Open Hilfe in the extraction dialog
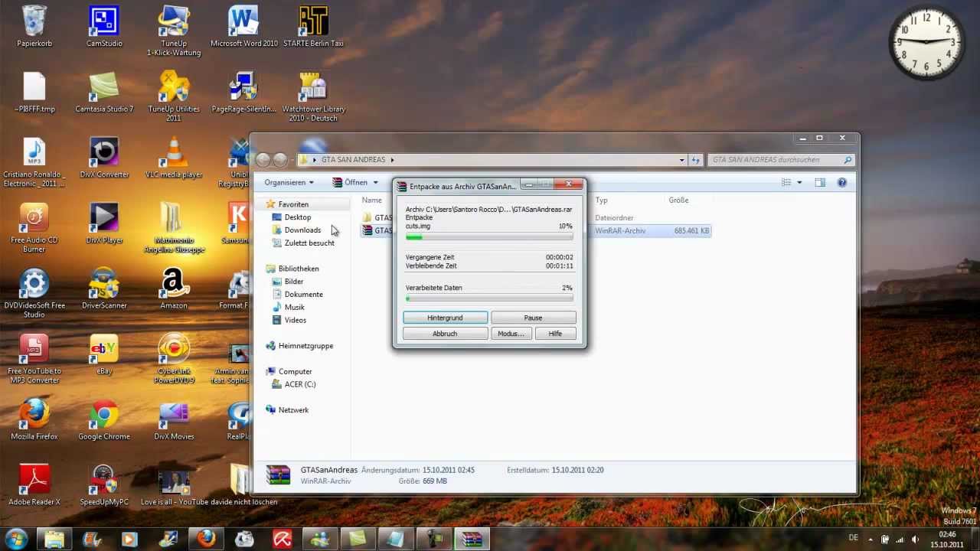This screenshot has width=980, height=551. pyautogui.click(x=555, y=334)
